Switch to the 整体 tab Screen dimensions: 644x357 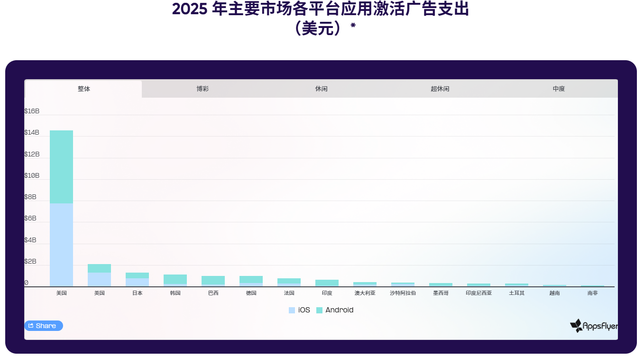84,89
